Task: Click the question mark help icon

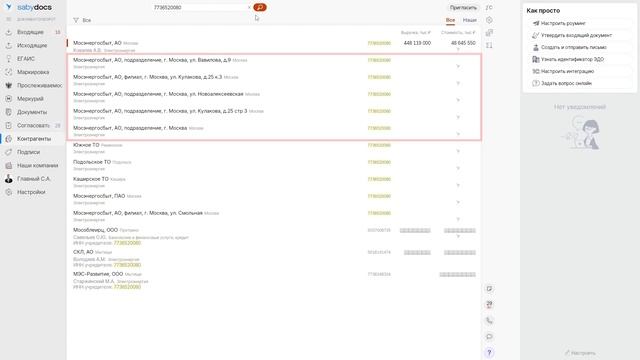Action: pos(489,353)
